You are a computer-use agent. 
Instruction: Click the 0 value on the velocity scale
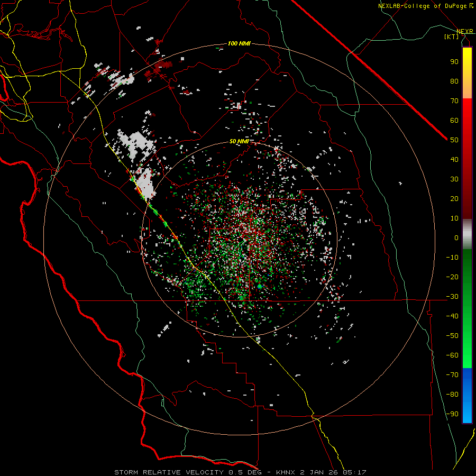pyautogui.click(x=456, y=237)
